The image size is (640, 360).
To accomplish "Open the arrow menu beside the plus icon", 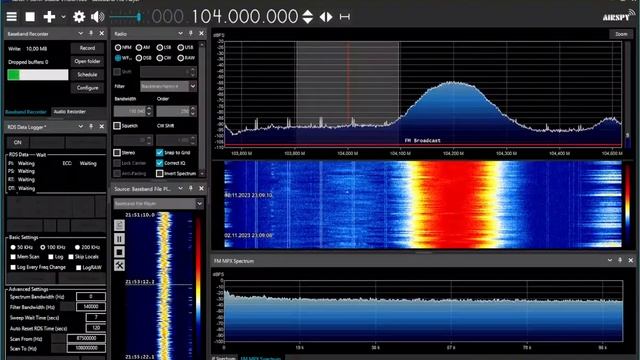I will click(x=63, y=17).
